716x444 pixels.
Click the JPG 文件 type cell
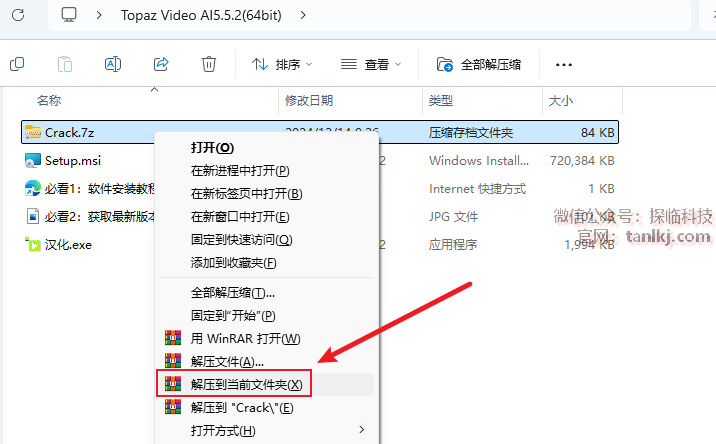pos(453,217)
